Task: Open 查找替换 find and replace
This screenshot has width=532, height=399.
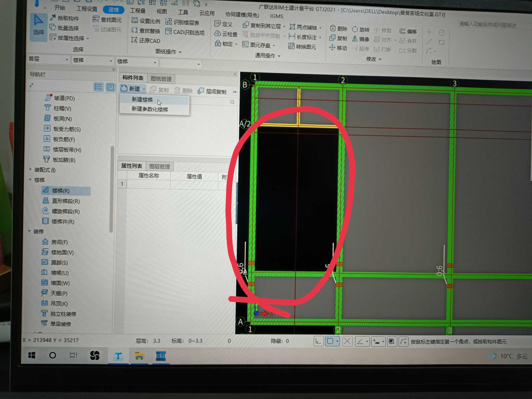Action: (x=146, y=31)
